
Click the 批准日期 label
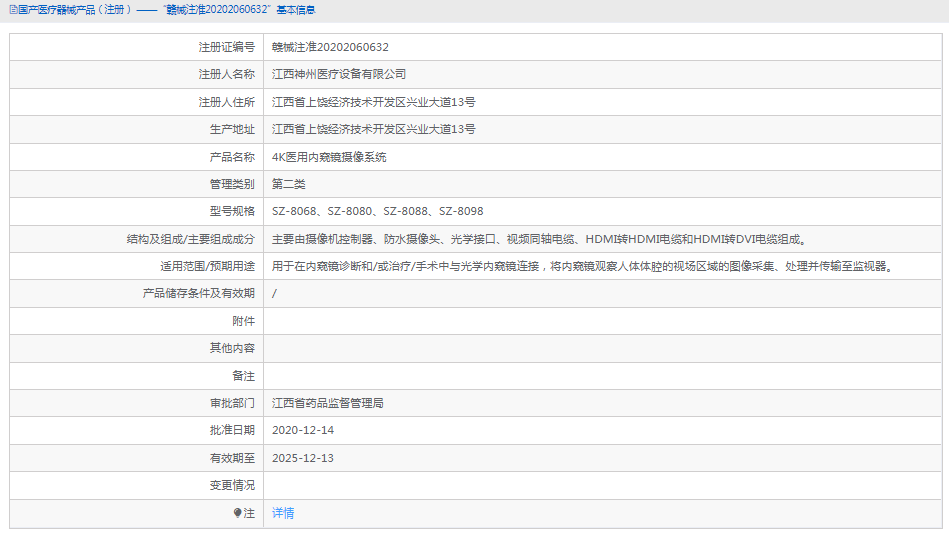point(232,431)
